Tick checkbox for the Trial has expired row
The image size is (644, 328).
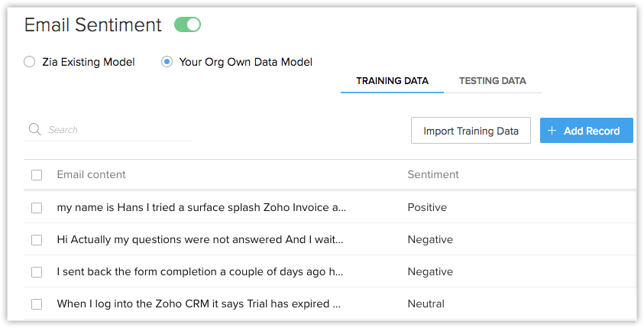pyautogui.click(x=37, y=304)
